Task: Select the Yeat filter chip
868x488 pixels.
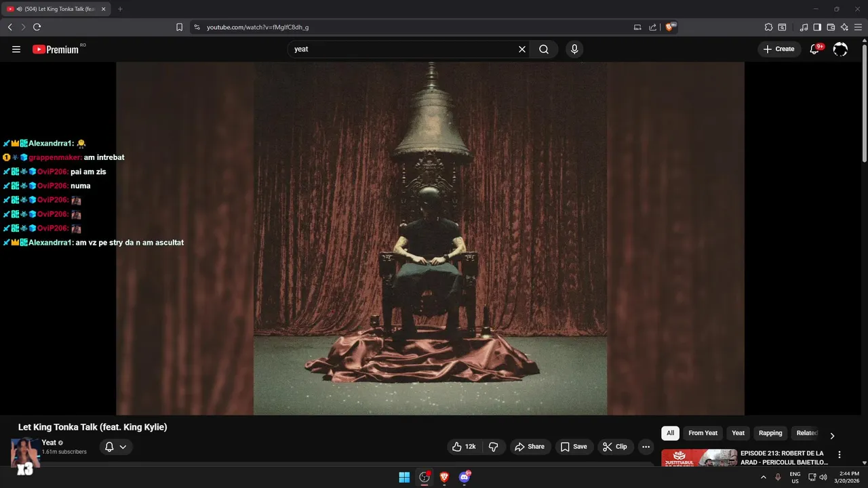Action: tap(738, 433)
